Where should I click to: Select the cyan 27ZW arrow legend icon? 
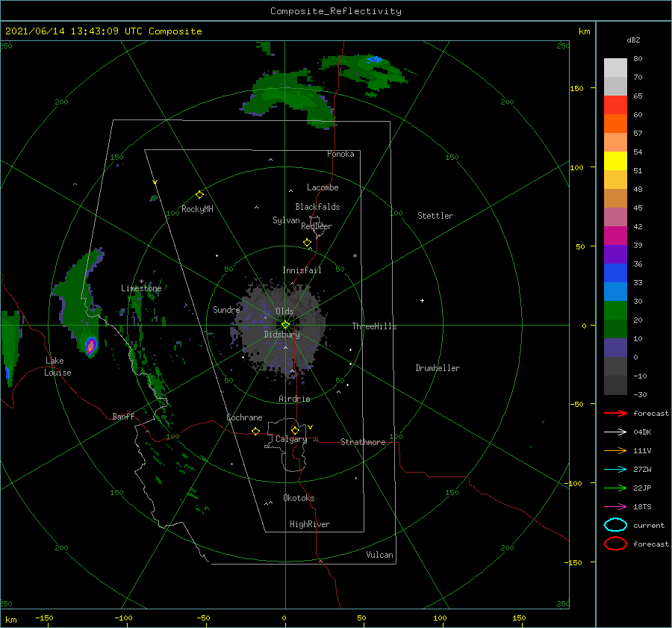(615, 470)
